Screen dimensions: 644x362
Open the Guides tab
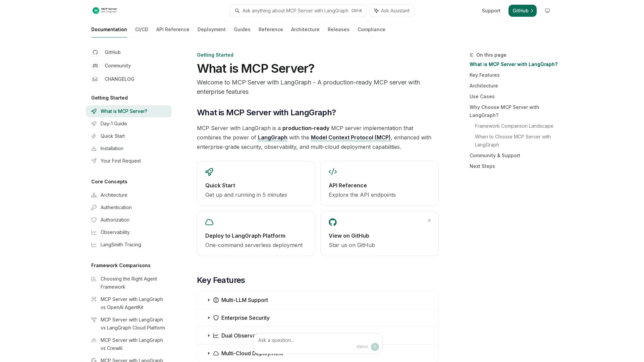(x=242, y=29)
